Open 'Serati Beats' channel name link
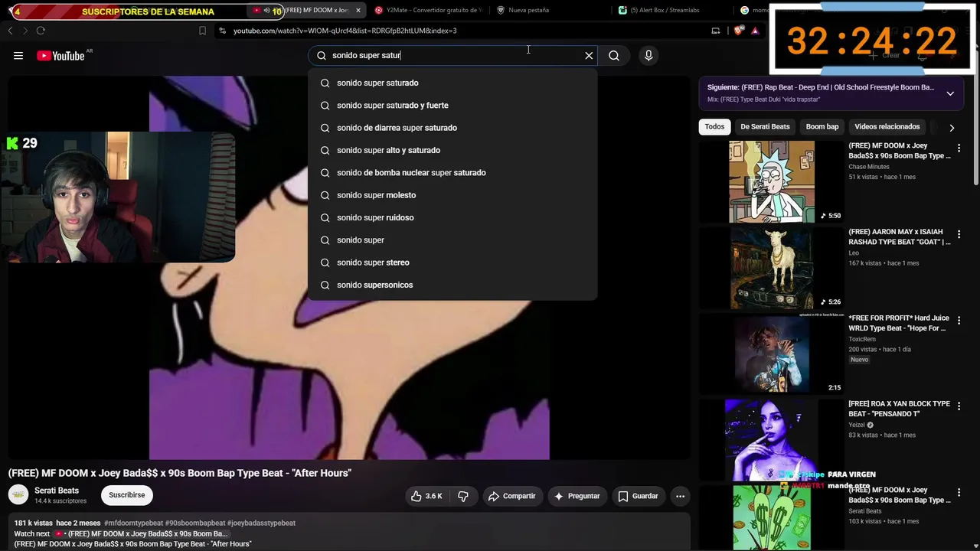The image size is (980, 551). [x=57, y=491]
